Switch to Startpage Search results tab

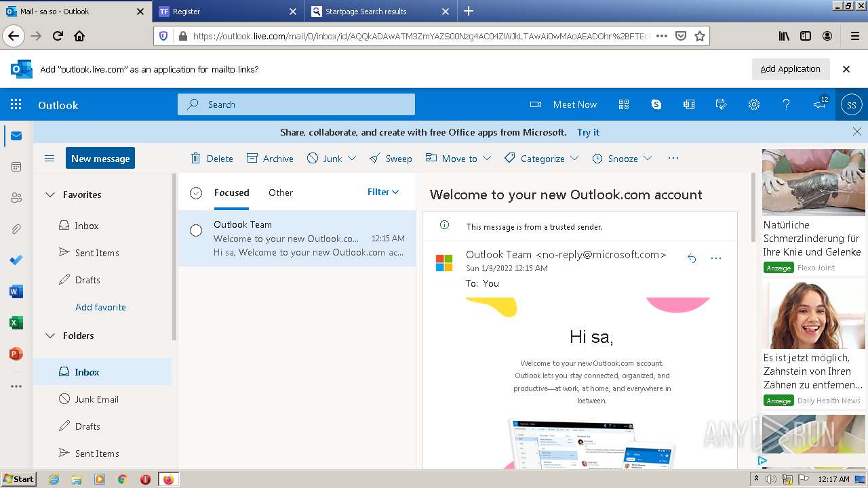[380, 12]
